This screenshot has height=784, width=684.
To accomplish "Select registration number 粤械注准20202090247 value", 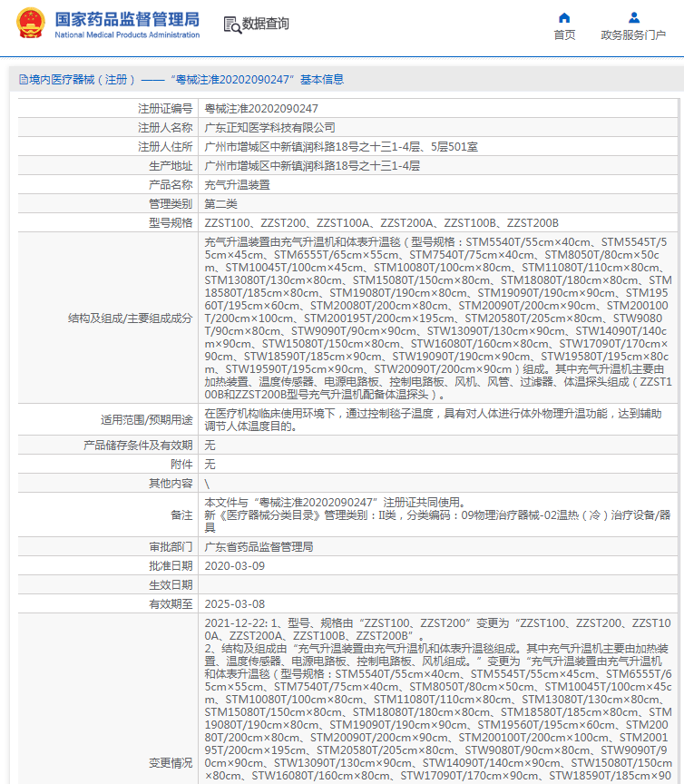I will pos(261,109).
